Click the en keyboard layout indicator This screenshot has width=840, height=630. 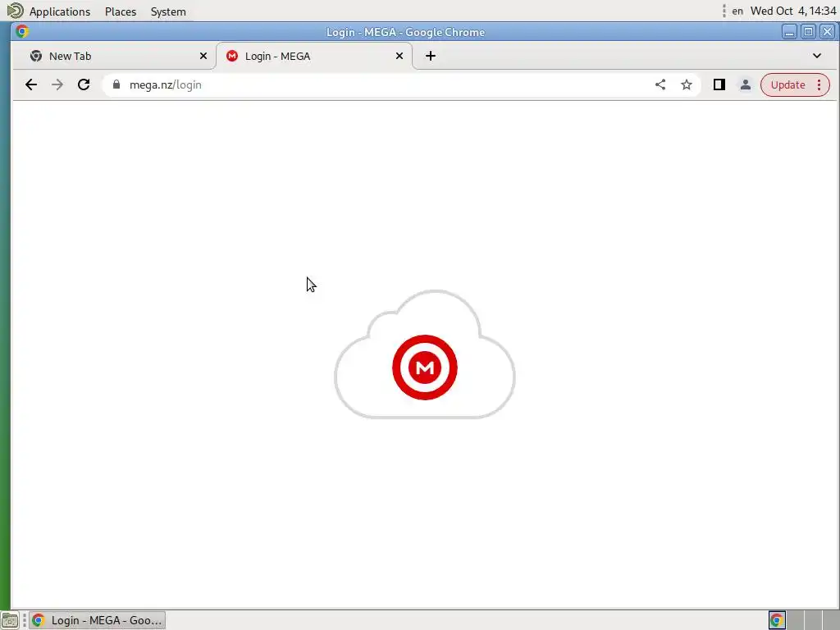pyautogui.click(x=737, y=11)
